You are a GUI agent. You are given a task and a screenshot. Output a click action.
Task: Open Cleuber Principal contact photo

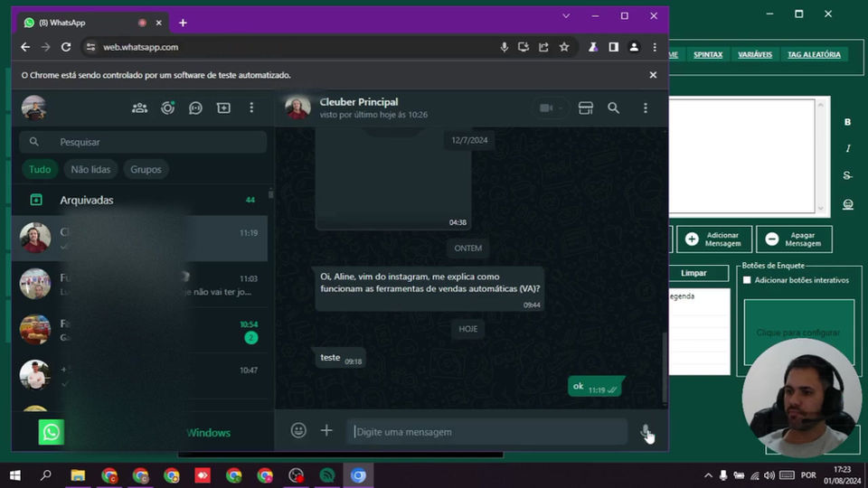297,108
